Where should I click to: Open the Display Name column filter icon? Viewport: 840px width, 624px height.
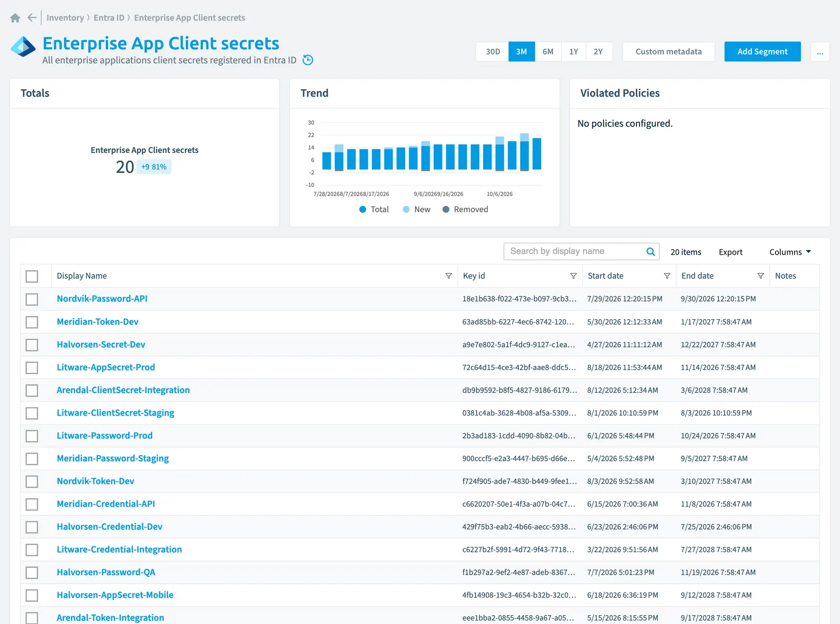click(x=448, y=276)
